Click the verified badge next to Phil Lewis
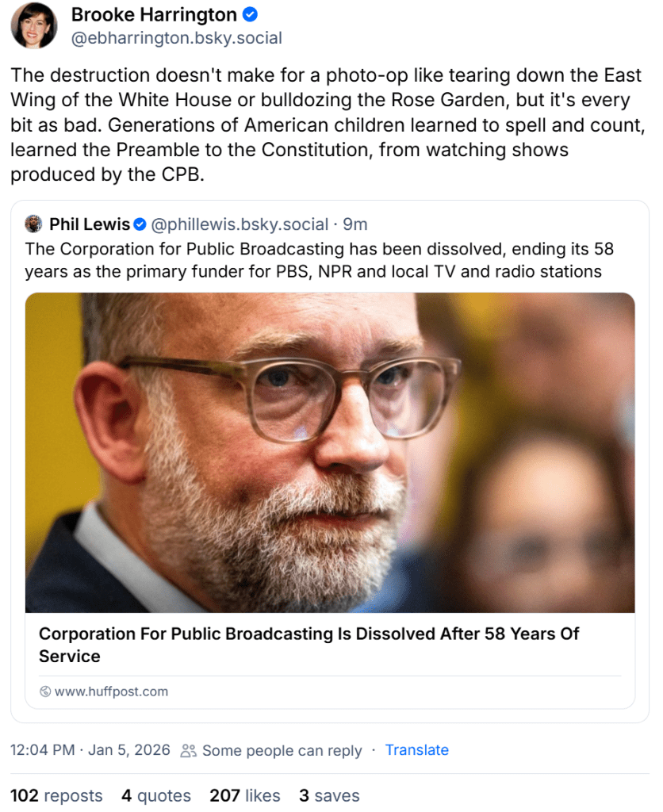 pyautogui.click(x=140, y=224)
